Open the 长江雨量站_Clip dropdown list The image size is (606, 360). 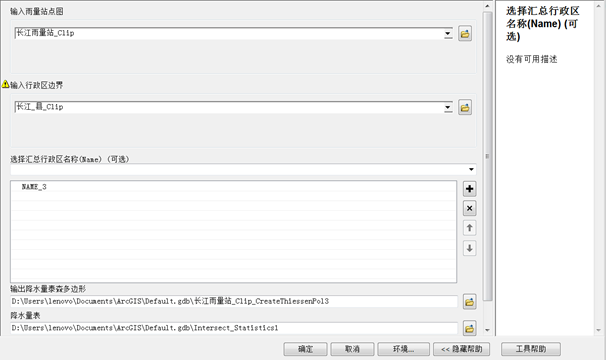pyautogui.click(x=448, y=33)
